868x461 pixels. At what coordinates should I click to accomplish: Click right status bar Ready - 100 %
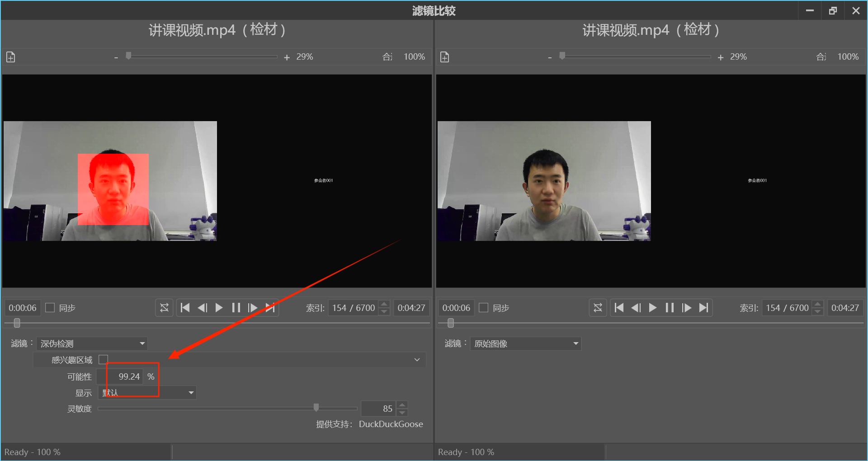(466, 452)
